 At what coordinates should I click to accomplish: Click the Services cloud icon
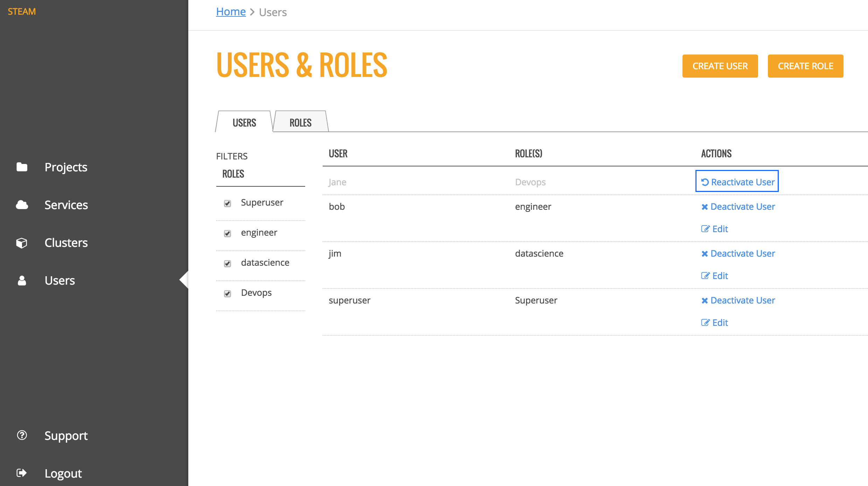point(22,205)
